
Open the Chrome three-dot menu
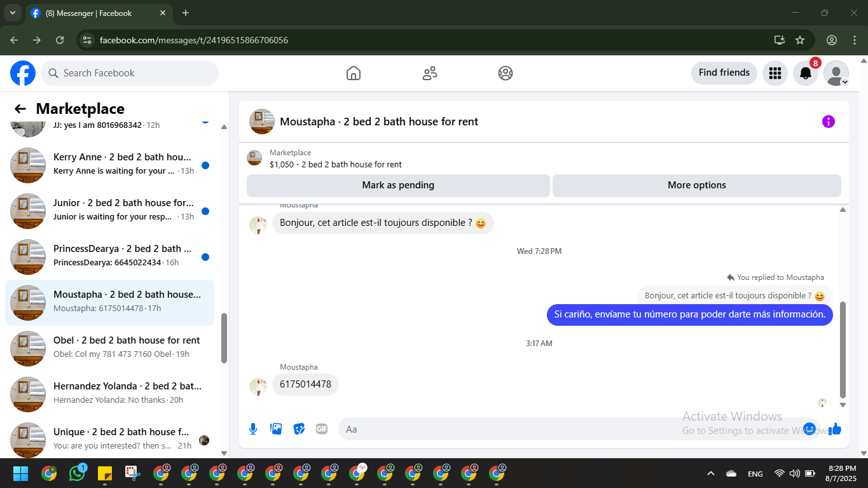(854, 40)
